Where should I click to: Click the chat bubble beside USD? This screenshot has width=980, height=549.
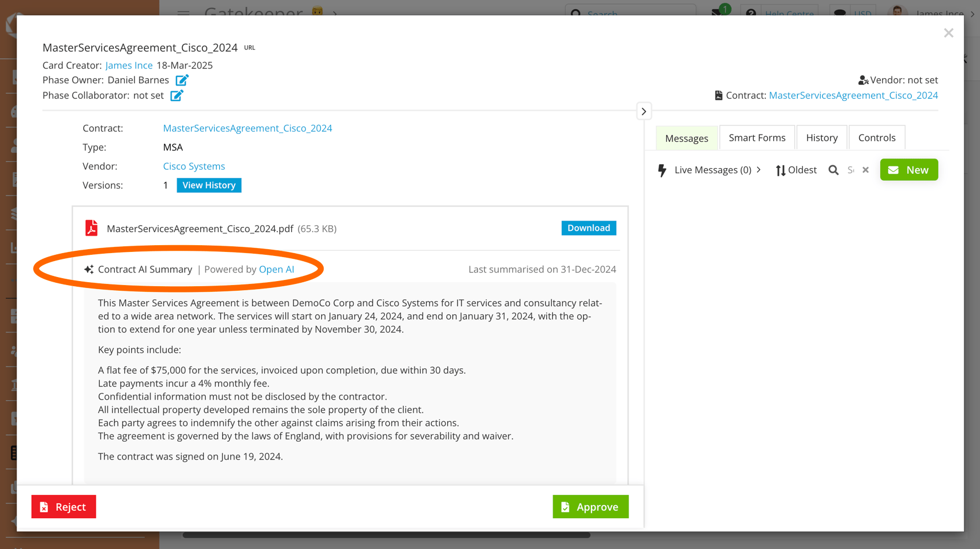pos(839,13)
